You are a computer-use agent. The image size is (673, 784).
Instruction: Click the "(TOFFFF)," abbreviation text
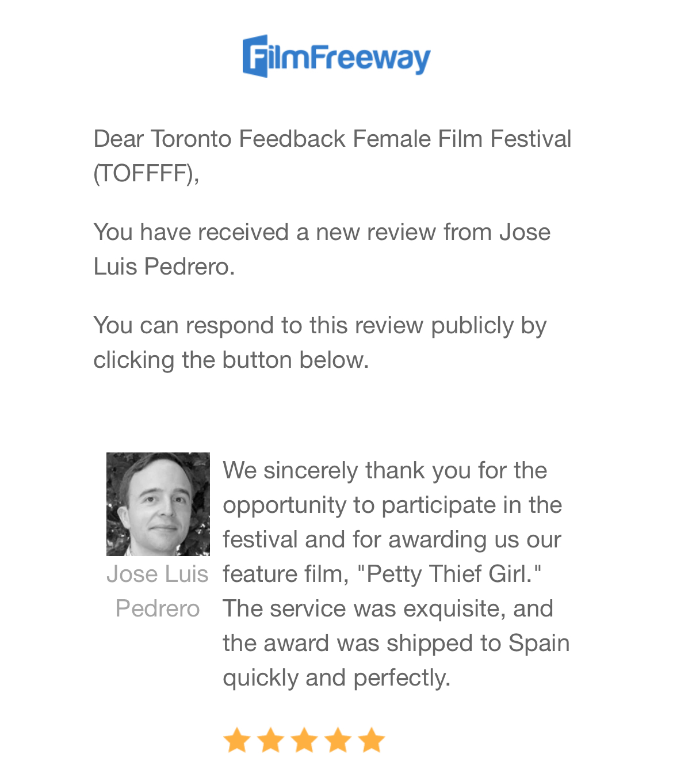[146, 173]
